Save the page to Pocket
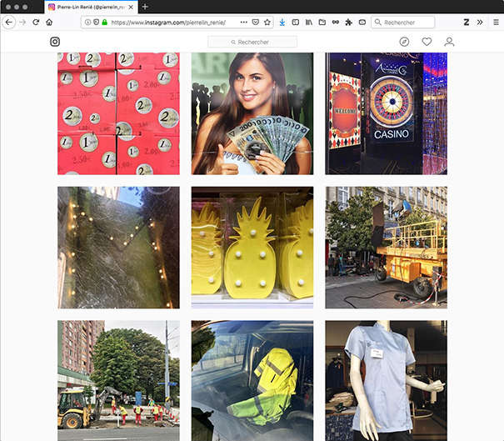Screen dimensions: 504x441 [255, 22]
